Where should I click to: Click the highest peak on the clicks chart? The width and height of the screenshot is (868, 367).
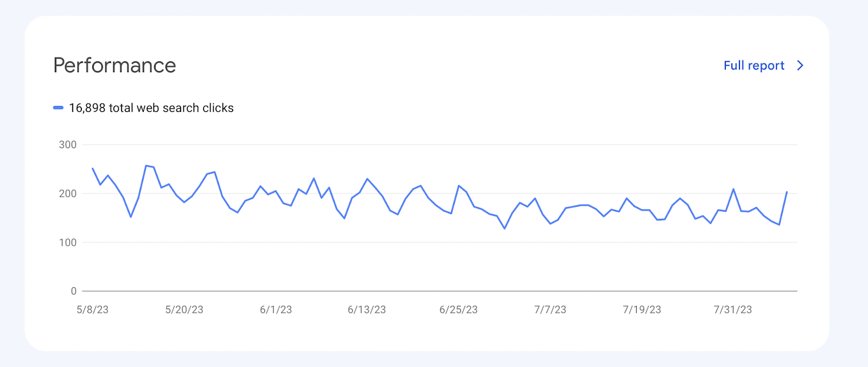click(146, 164)
